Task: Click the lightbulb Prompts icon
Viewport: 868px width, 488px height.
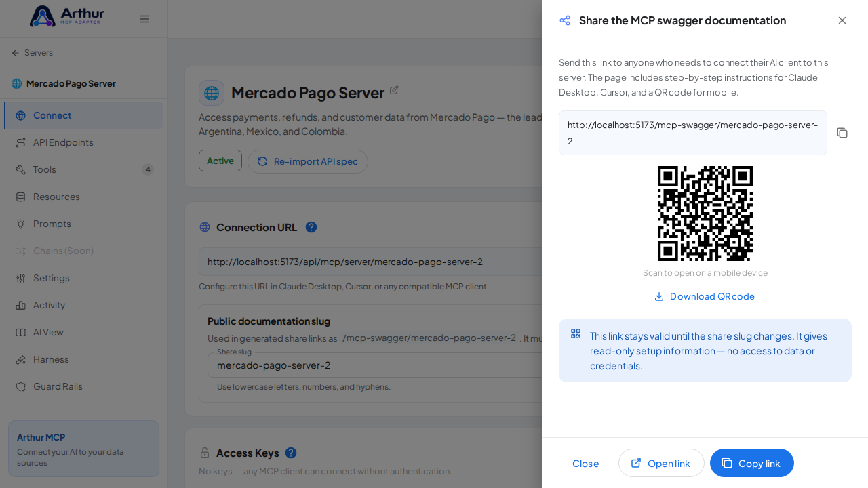Action: [x=20, y=224]
